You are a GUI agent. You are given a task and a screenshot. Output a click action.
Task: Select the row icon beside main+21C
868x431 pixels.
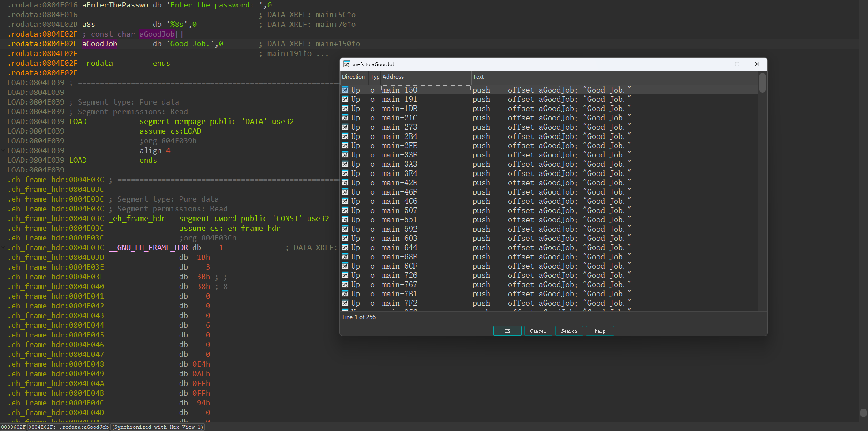pyautogui.click(x=345, y=118)
